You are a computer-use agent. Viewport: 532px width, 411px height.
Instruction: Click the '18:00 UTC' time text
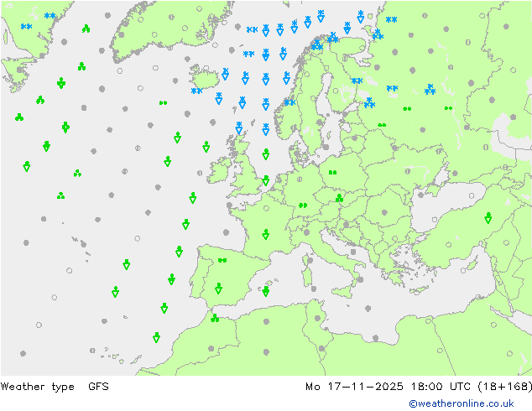(441, 386)
